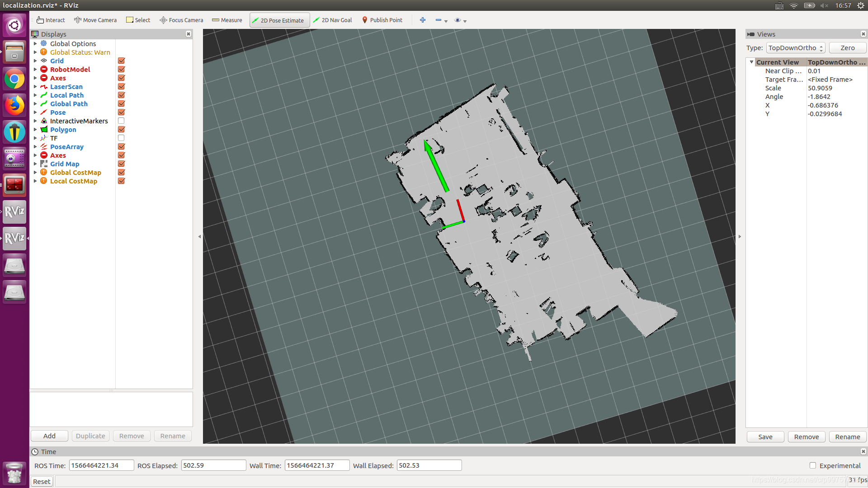Click the Pose display icon
The image size is (868, 488).
[44, 112]
